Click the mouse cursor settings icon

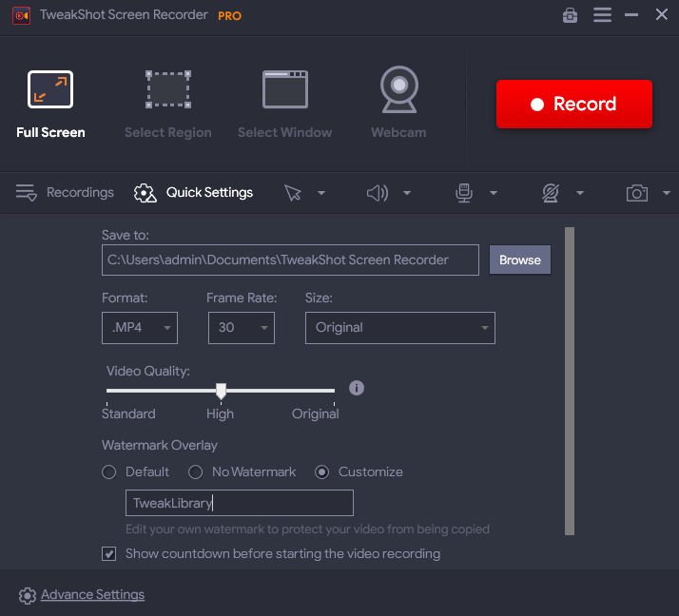point(293,193)
